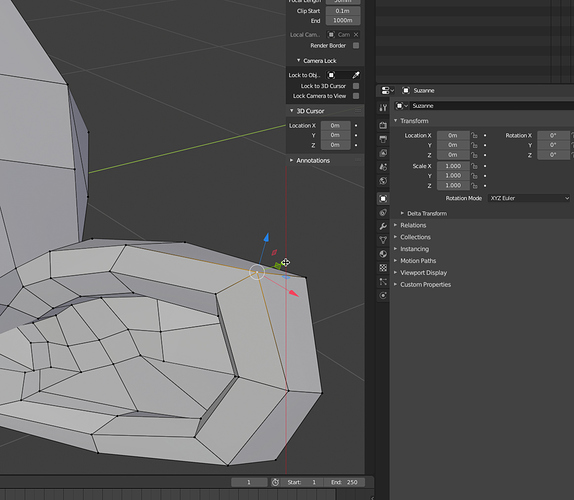This screenshot has width=574, height=500.
Task: Open the View Layer properties tab
Action: pos(383,153)
